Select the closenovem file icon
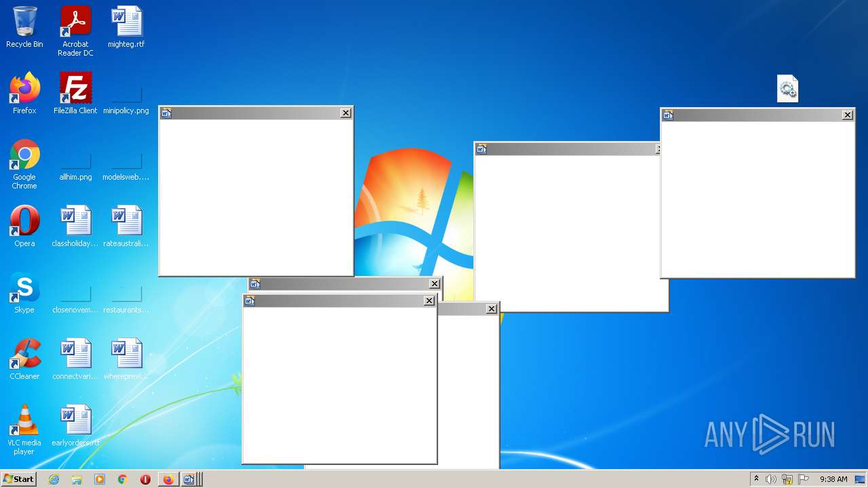This screenshot has height=488, width=868. click(75, 293)
